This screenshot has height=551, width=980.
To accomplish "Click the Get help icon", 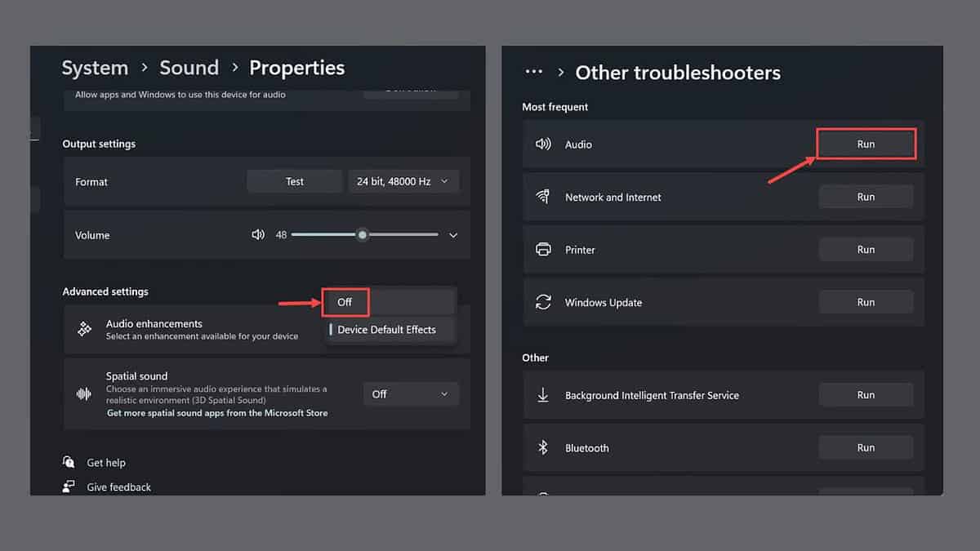I will (69, 462).
